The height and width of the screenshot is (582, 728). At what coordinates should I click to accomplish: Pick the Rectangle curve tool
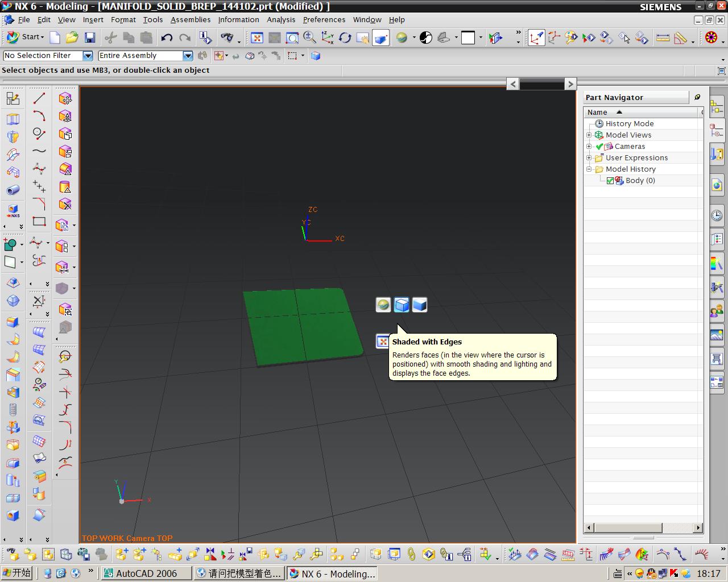tap(39, 222)
